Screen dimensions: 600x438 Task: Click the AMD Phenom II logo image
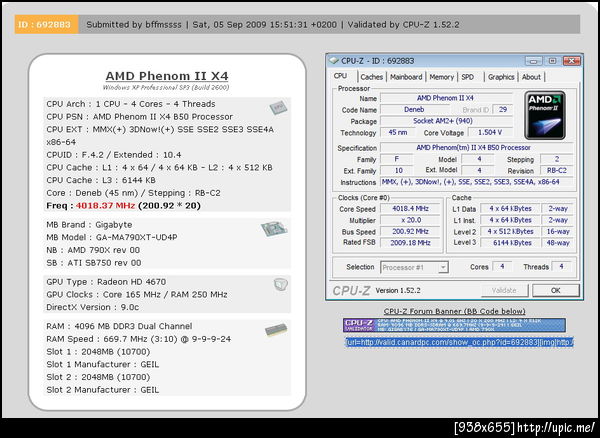[x=545, y=115]
